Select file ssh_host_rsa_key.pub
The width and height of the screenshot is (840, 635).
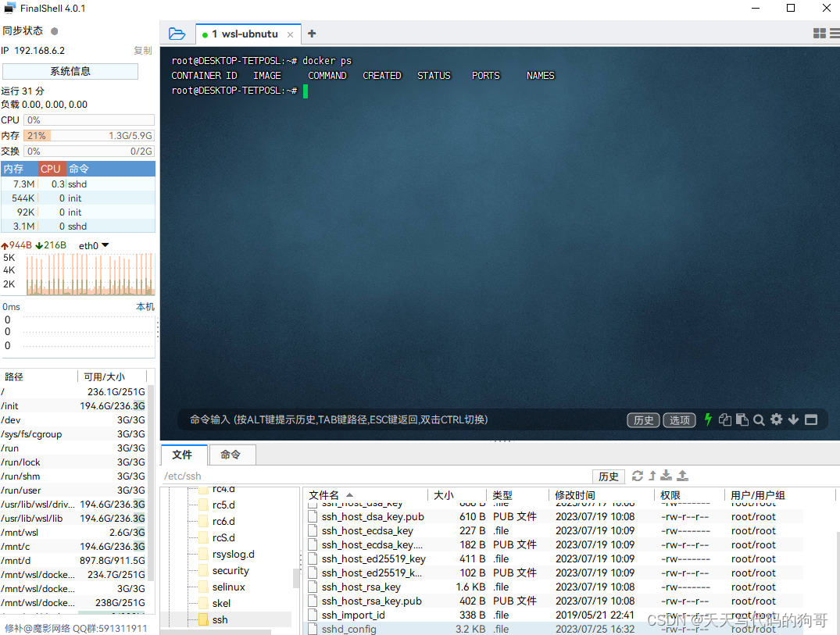pyautogui.click(x=552, y=601)
